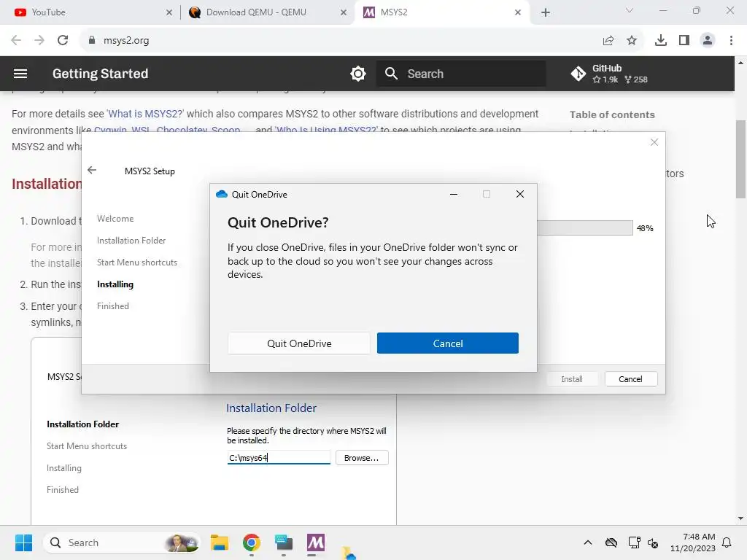Click the 'Table of contents' heading
747x560 pixels.
pyautogui.click(x=612, y=114)
